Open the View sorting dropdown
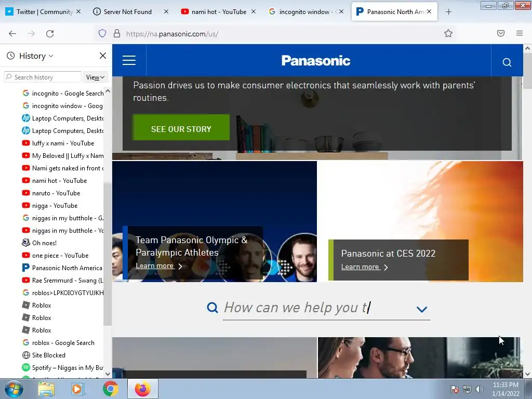The height and width of the screenshot is (399, 532). tap(95, 77)
